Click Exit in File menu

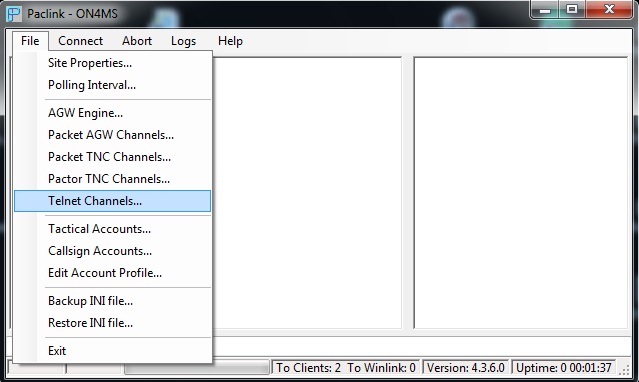[x=112, y=351]
